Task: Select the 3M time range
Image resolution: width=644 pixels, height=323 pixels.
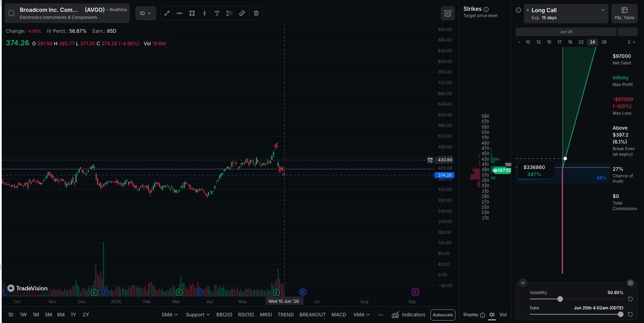Action: (x=48, y=315)
